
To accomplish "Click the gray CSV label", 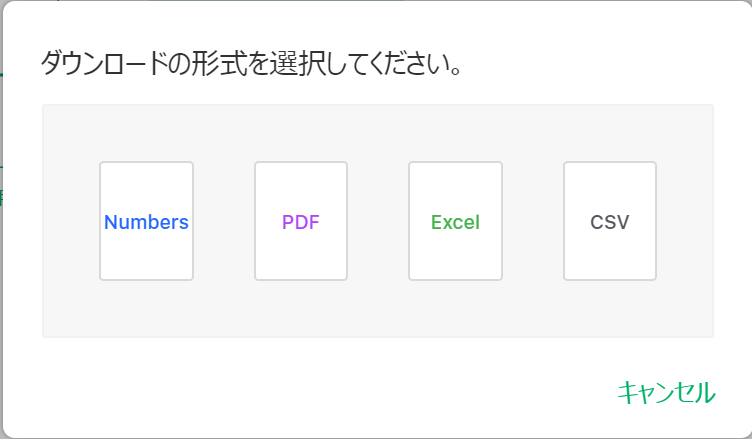I will pyautogui.click(x=610, y=222).
